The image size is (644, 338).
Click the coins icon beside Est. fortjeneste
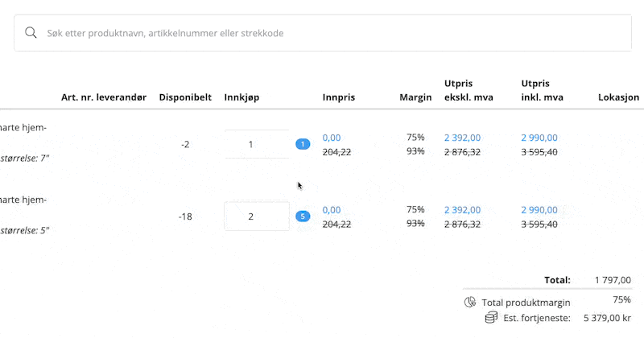tap(490, 318)
